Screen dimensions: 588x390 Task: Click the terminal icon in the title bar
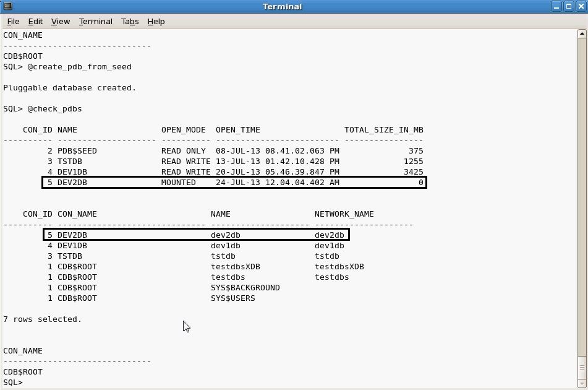coord(7,6)
